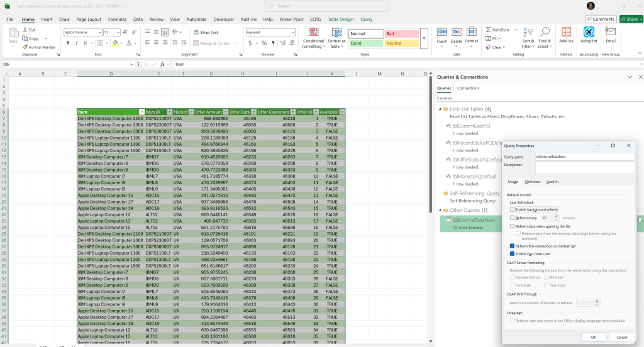This screenshot has width=644, height=347.
Task: Open the Comments button
Action: (x=601, y=19)
